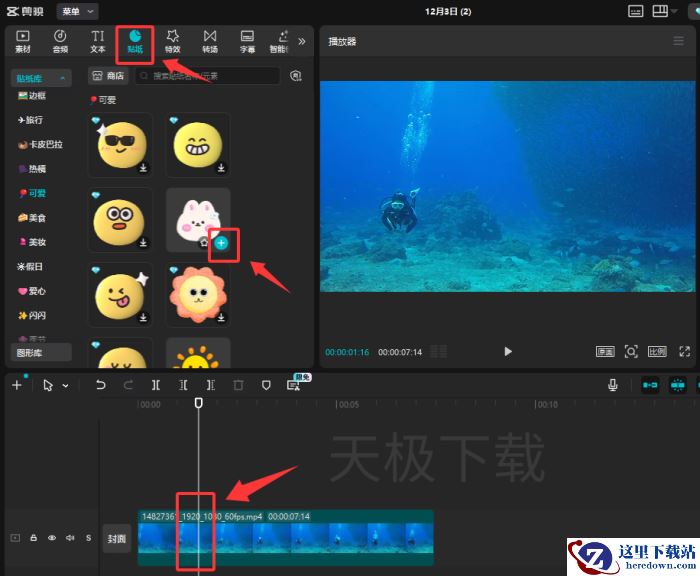Image resolution: width=700 pixels, height=576 pixels.
Task: Open the layout switcher icon
Action: (660, 11)
